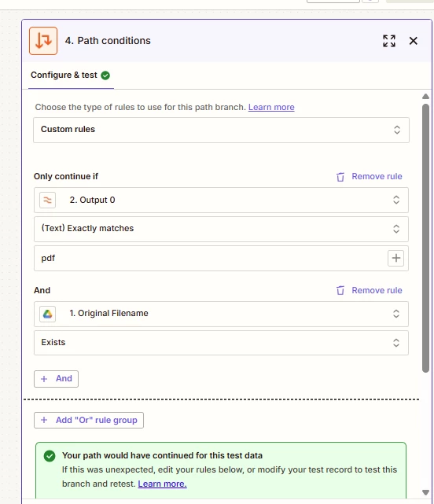
Task: Click the trash icon of the And rule
Action: click(x=340, y=291)
